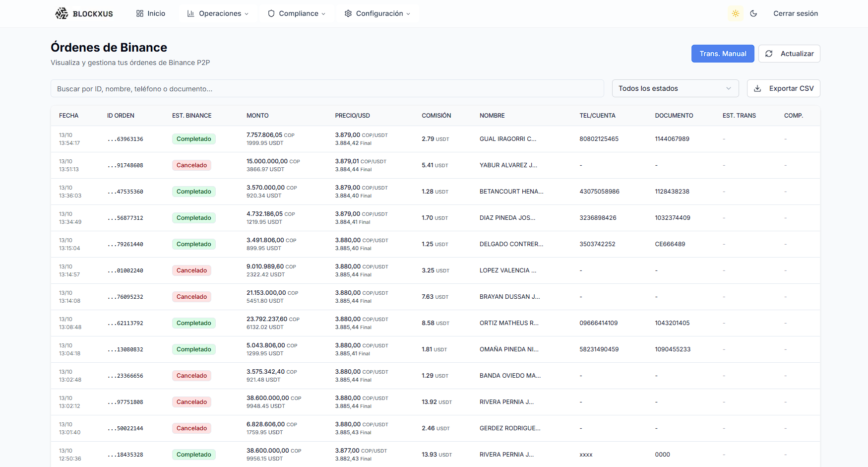Image resolution: width=868 pixels, height=467 pixels.
Task: Click the Cancelado badge for order 91748608
Action: 191,165
